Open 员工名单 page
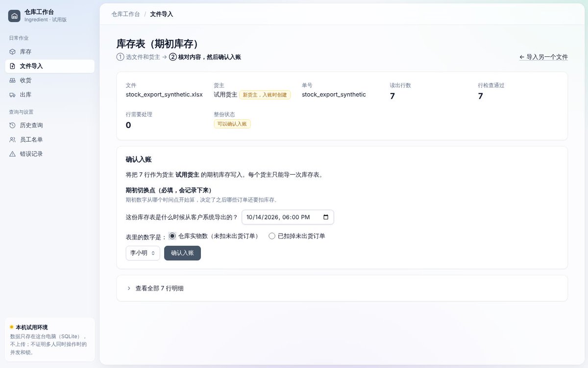This screenshot has height=368, width=588. pos(49,139)
